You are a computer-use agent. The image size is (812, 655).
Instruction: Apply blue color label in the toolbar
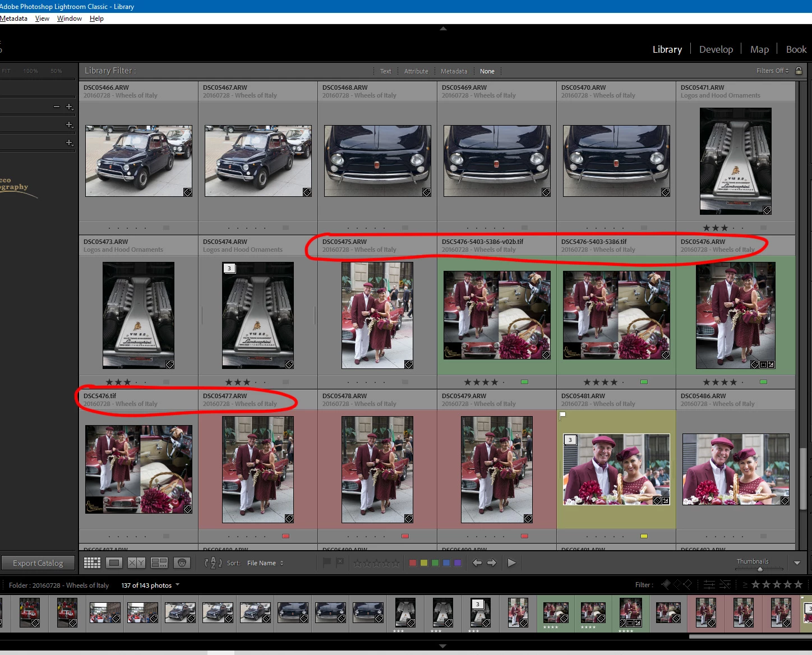point(446,563)
